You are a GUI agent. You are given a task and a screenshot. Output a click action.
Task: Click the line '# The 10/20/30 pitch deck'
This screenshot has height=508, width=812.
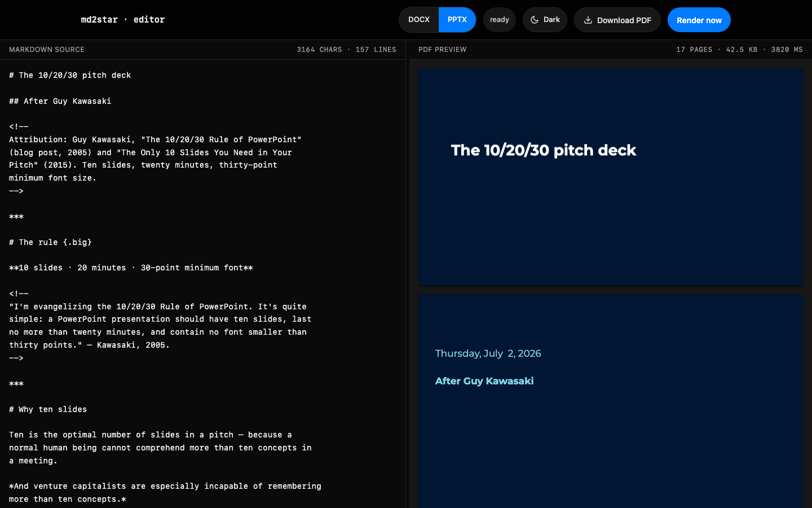(70, 75)
